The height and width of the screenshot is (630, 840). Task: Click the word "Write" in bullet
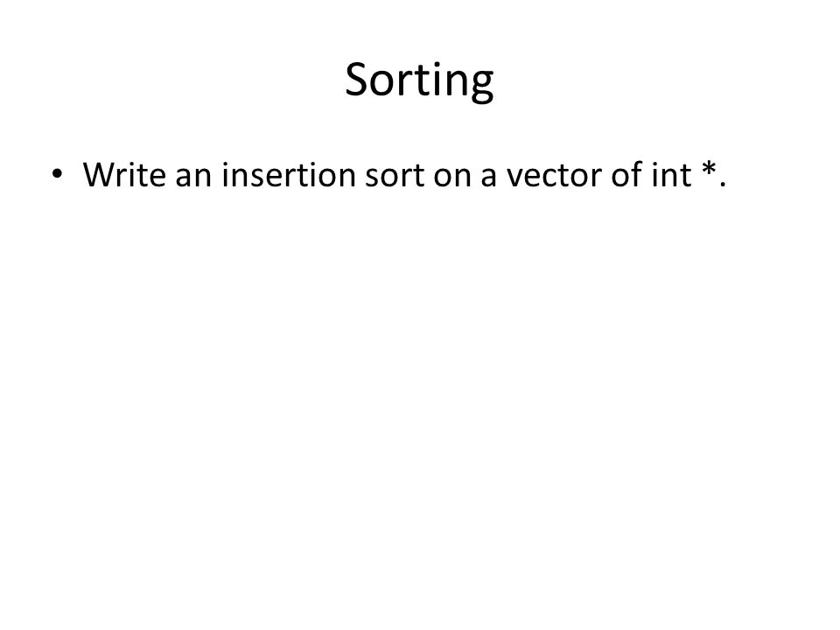point(124,175)
